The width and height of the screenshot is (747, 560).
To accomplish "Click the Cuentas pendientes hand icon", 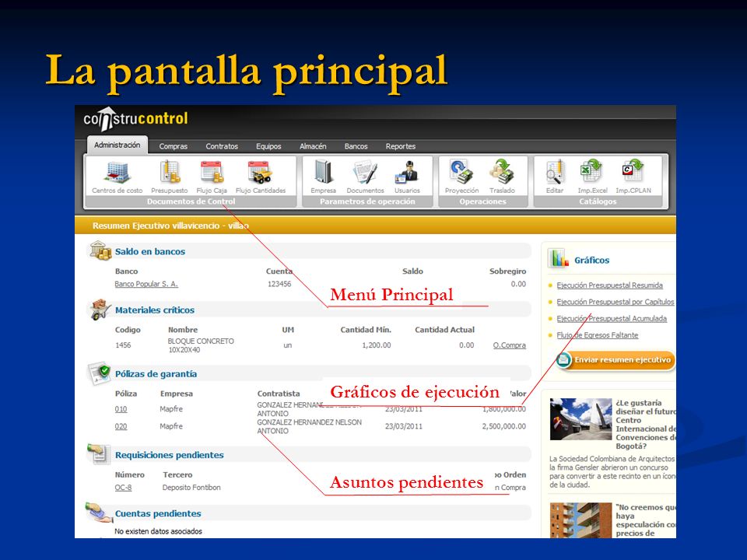I will point(99,513).
